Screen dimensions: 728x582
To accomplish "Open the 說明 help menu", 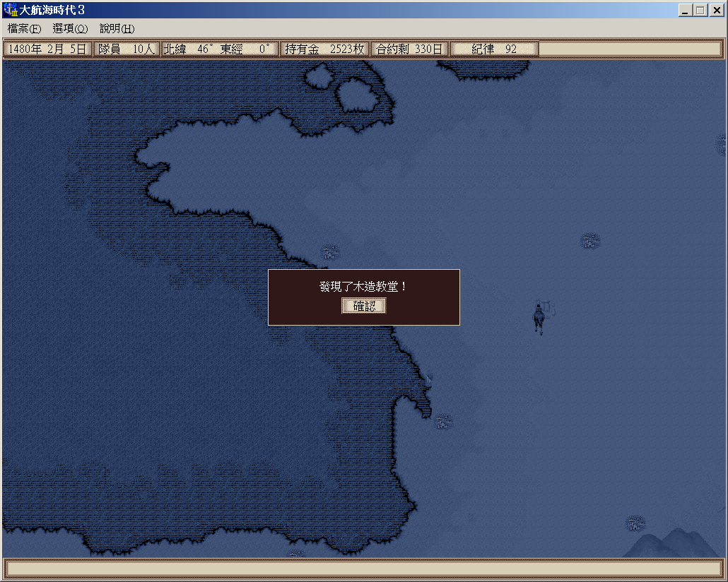I will pos(117,29).
